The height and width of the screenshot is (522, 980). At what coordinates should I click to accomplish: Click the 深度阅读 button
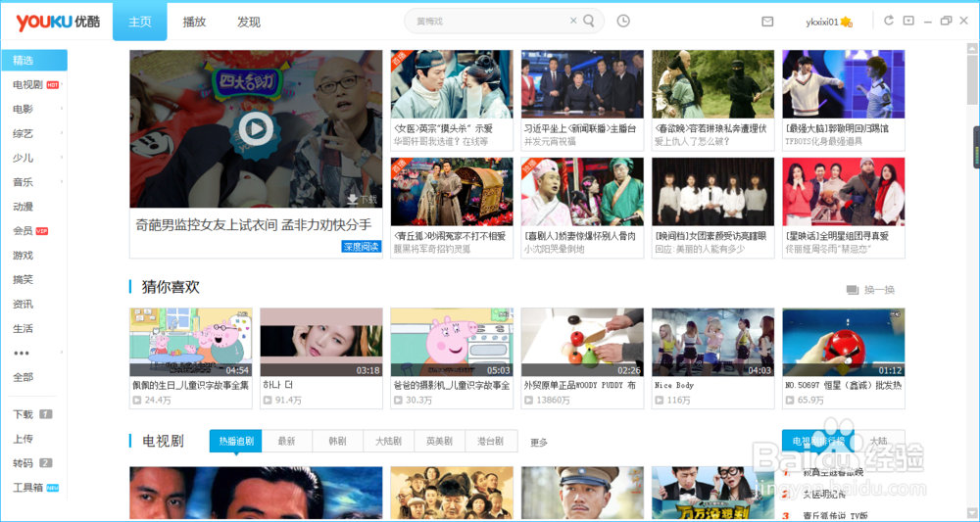tap(362, 247)
